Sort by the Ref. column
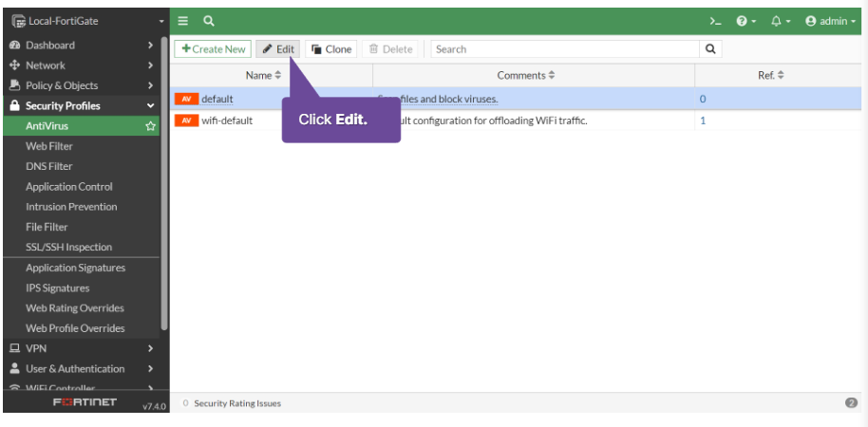This screenshot has width=868, height=427. pyautogui.click(x=770, y=75)
